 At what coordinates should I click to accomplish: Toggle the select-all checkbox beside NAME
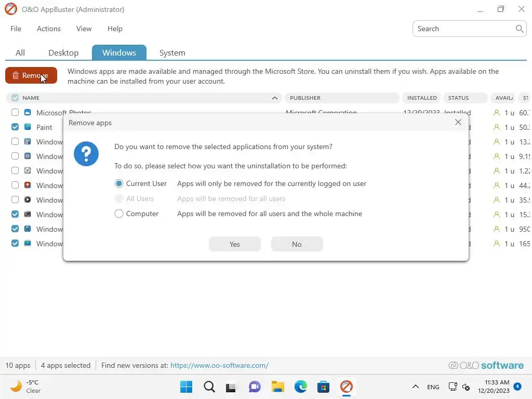coord(15,98)
